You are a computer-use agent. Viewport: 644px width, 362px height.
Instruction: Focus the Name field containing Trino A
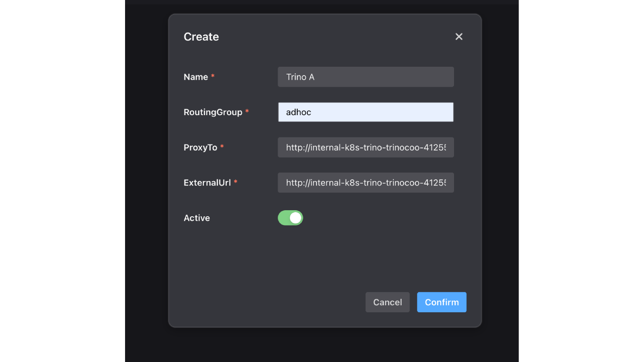coord(366,77)
